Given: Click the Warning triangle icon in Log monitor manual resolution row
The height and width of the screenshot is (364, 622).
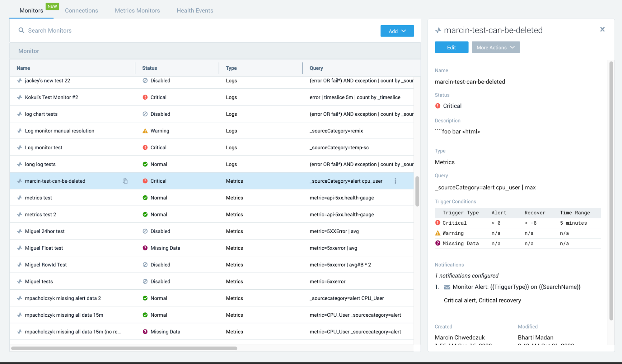Looking at the screenshot, I should [145, 131].
